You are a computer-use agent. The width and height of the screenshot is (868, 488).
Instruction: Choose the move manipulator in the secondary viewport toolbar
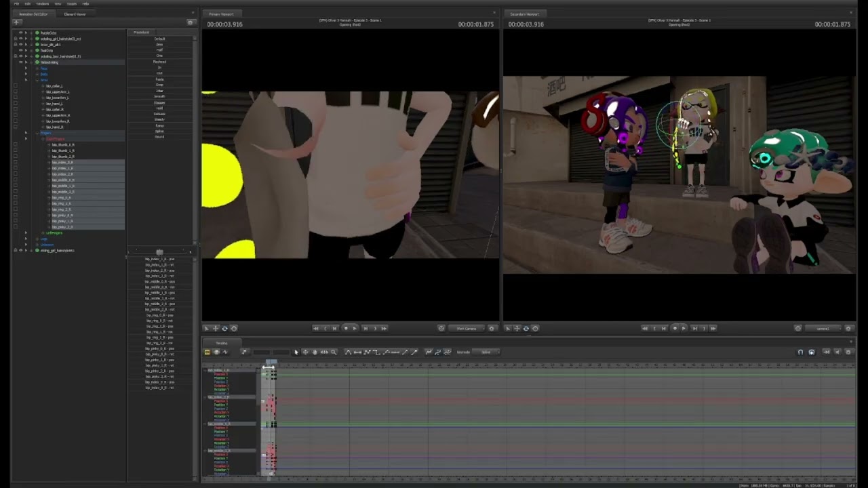click(517, 329)
